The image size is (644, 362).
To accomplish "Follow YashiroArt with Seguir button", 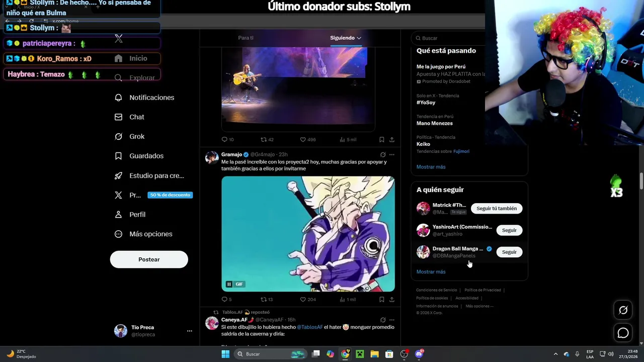I will pyautogui.click(x=509, y=230).
